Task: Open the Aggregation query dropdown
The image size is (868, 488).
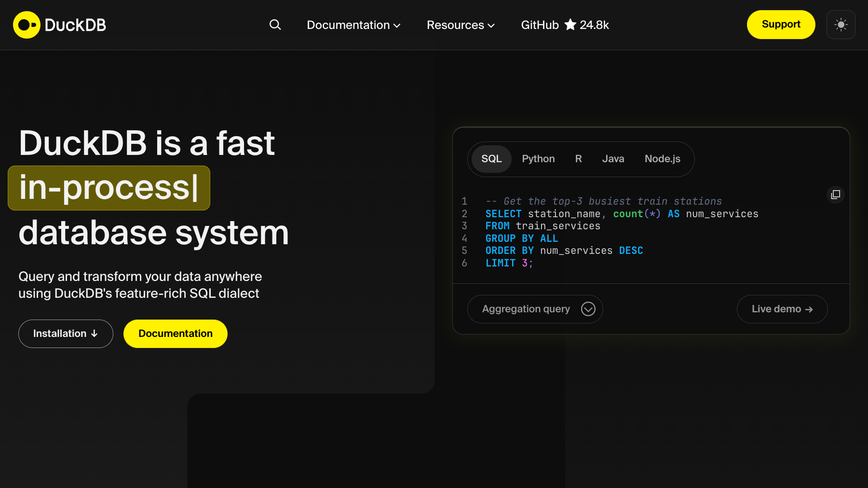Action: click(x=535, y=309)
